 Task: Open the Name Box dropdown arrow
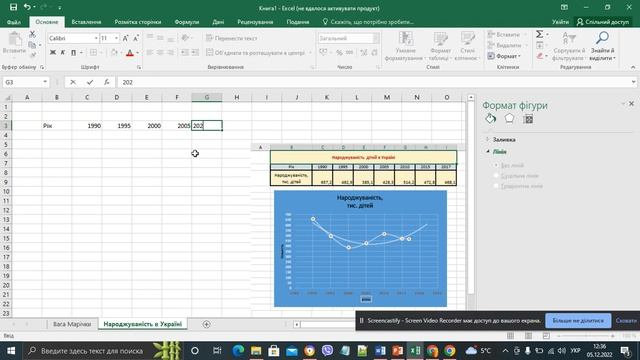[45, 82]
